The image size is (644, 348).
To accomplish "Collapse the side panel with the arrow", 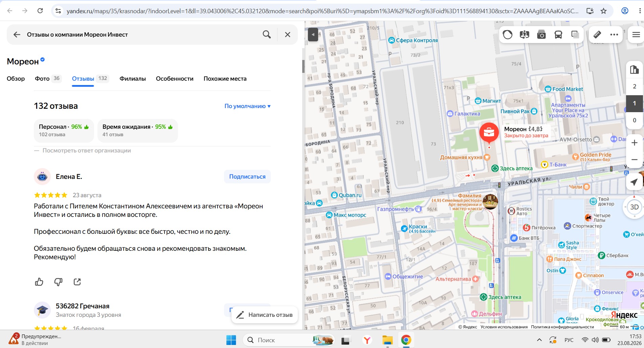I will [x=313, y=35].
